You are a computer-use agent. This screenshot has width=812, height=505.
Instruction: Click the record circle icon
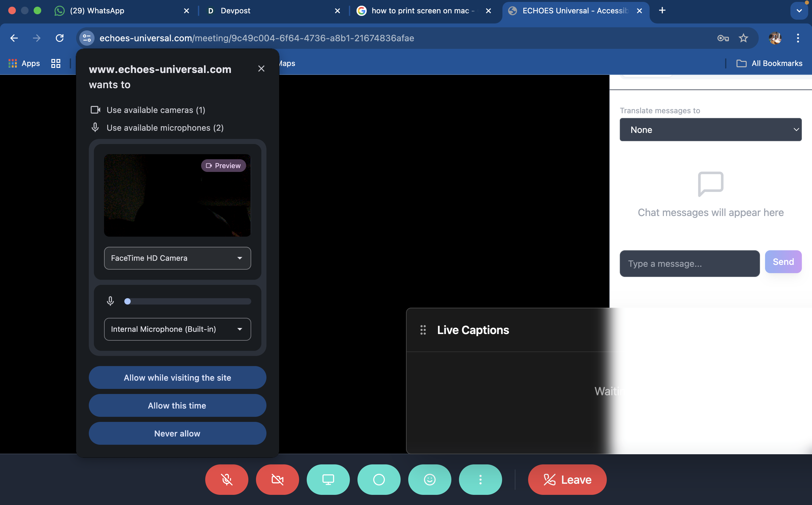(379, 480)
